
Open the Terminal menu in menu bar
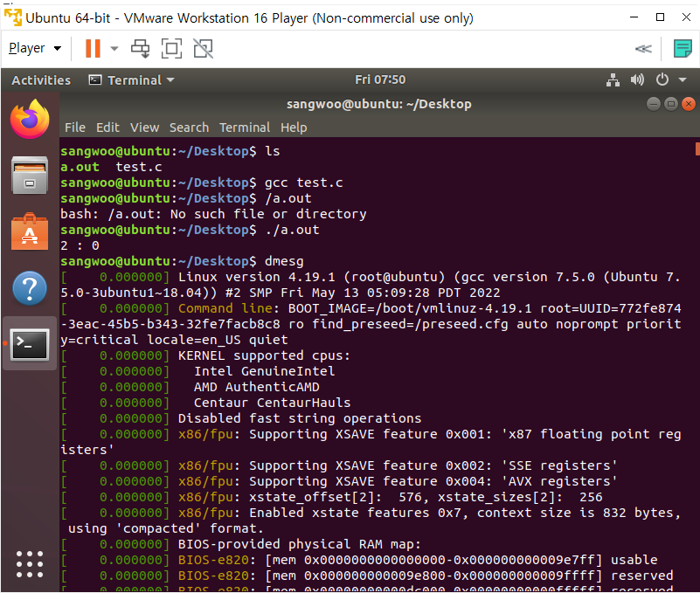245,128
